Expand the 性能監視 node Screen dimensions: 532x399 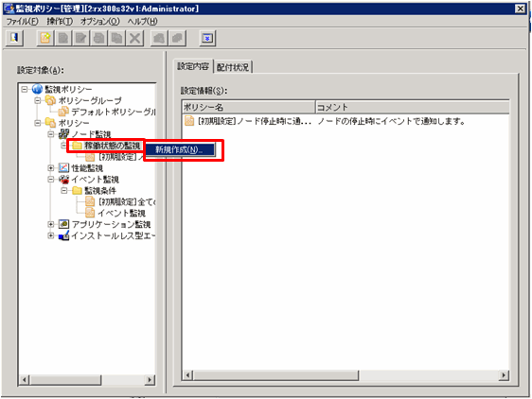(51, 167)
